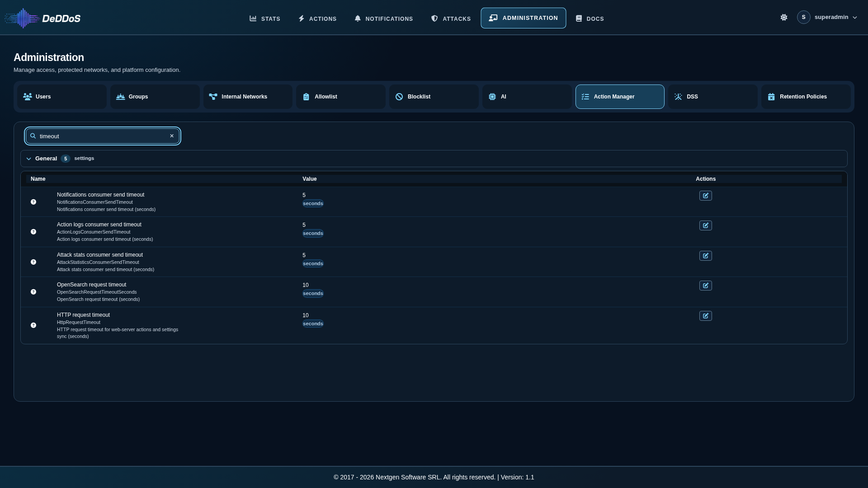This screenshot has width=868, height=488.
Task: Switch to the Blocklist tab
Action: (434, 97)
